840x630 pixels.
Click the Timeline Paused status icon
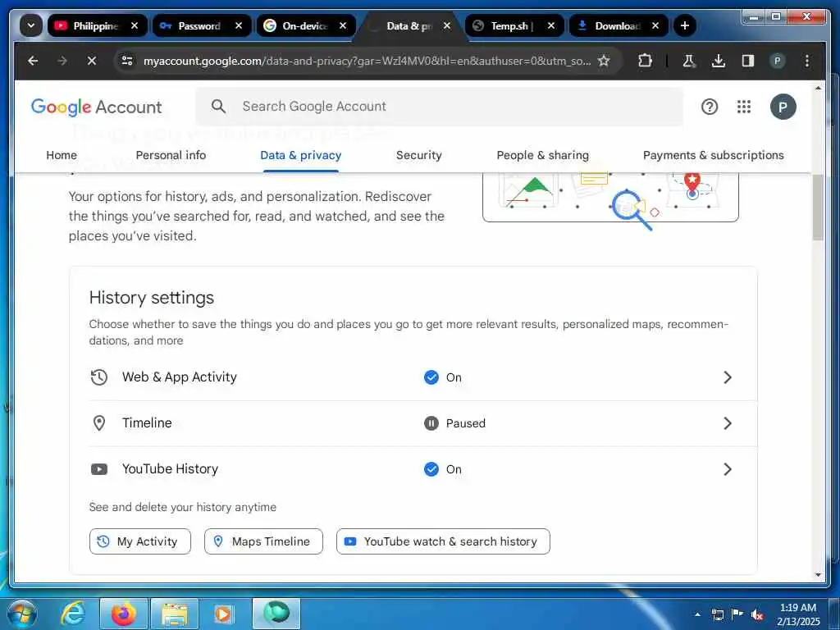(x=431, y=423)
